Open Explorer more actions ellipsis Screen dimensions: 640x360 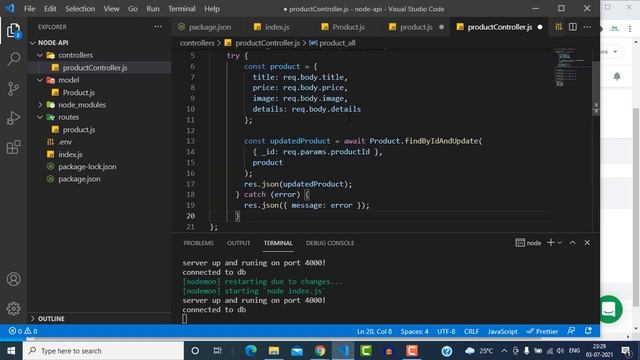pyautogui.click(x=158, y=27)
